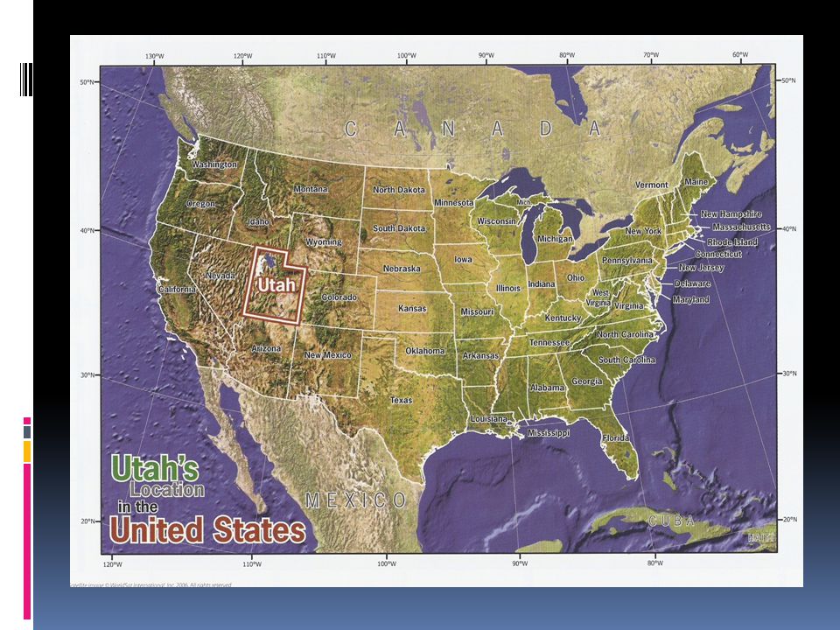Click the Kentucky label
Image resolution: width=840 pixels, height=630 pixels.
click(563, 318)
